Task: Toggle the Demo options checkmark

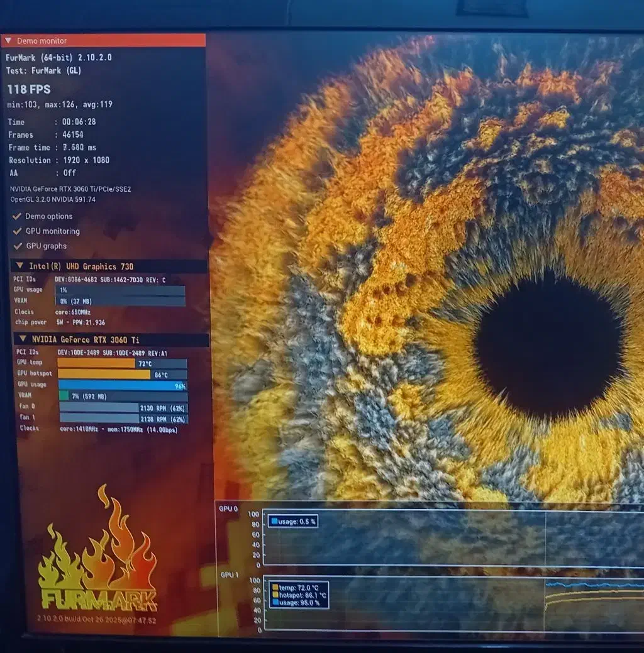Action: coord(16,216)
